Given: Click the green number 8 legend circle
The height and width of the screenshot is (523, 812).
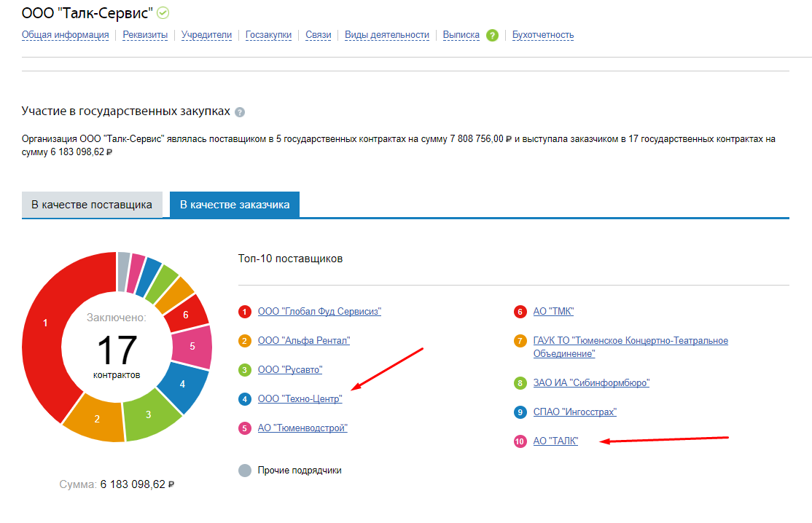Looking at the screenshot, I should click(520, 383).
